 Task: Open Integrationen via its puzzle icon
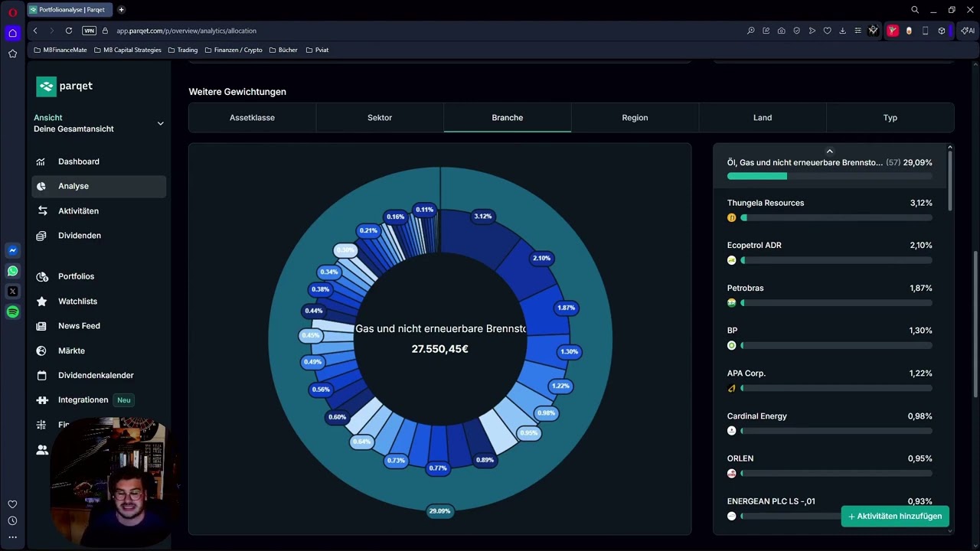click(42, 399)
